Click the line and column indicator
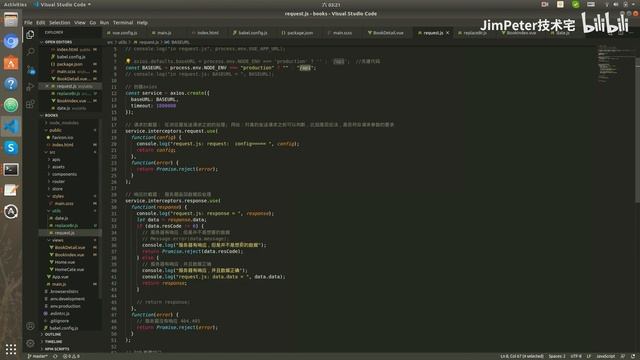640x360 pixels. tap(522, 356)
